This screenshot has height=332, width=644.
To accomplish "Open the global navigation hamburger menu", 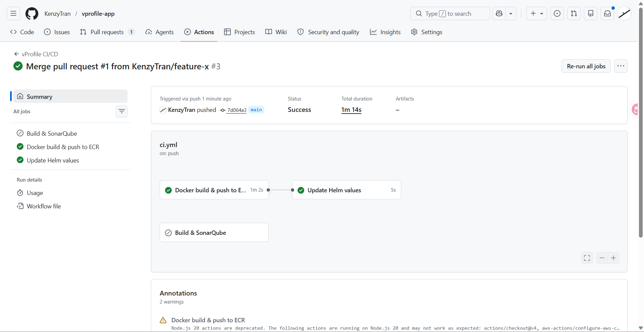I will tap(13, 13).
